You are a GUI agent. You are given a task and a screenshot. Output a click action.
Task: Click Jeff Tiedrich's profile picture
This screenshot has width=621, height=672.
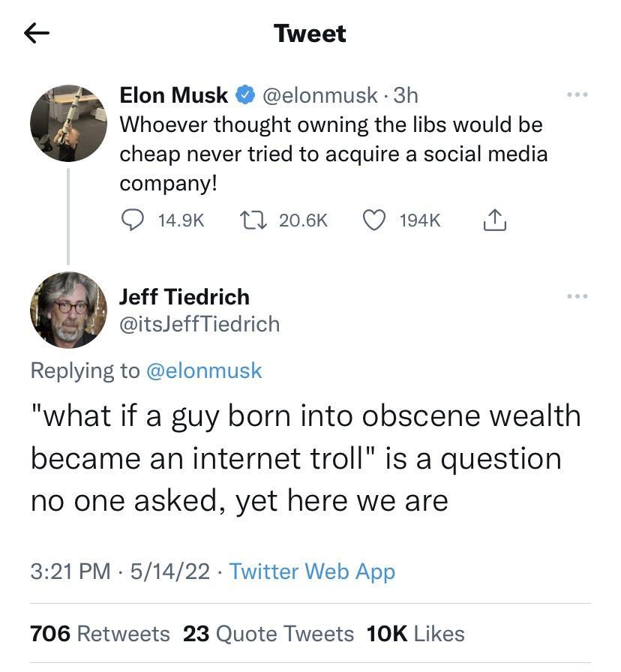pyautogui.click(x=69, y=310)
